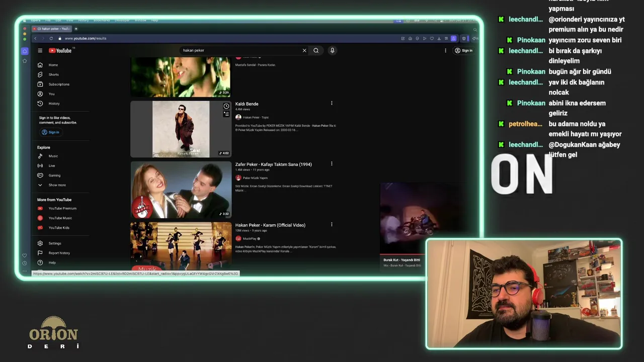Add Kaldı Bende to Watch later
Viewport: 644px width, 362px height.
pos(226,106)
